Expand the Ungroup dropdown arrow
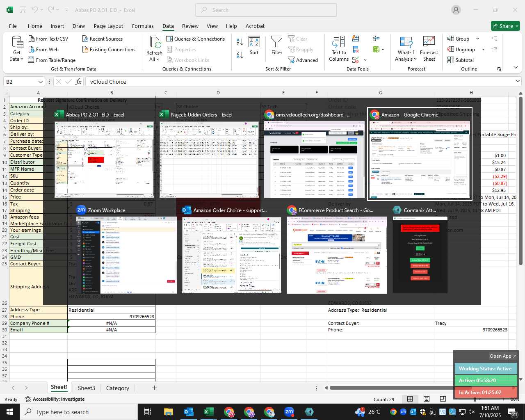This screenshot has width=525, height=420. 483,50
